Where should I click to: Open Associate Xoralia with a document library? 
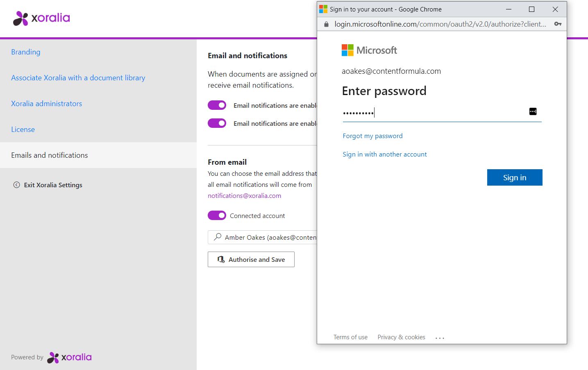coord(78,78)
